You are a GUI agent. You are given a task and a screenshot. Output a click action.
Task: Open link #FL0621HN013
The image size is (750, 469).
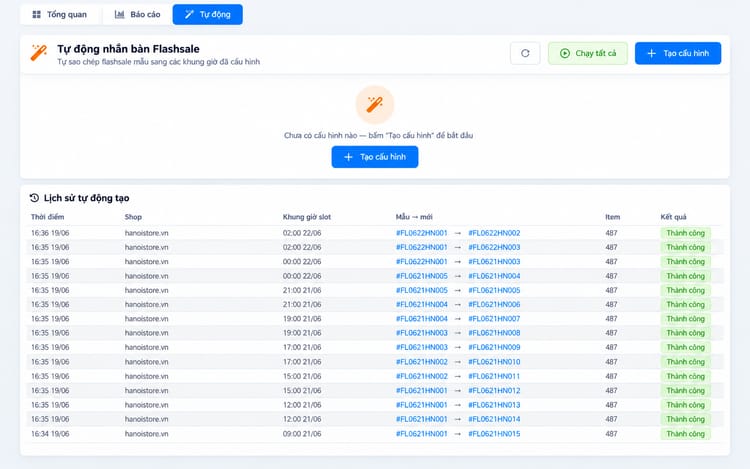click(x=494, y=405)
